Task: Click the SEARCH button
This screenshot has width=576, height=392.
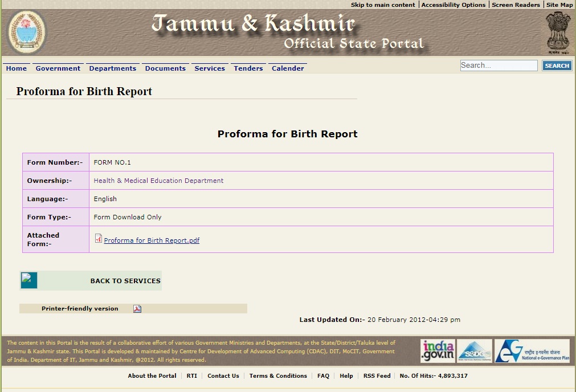Action: pos(557,65)
